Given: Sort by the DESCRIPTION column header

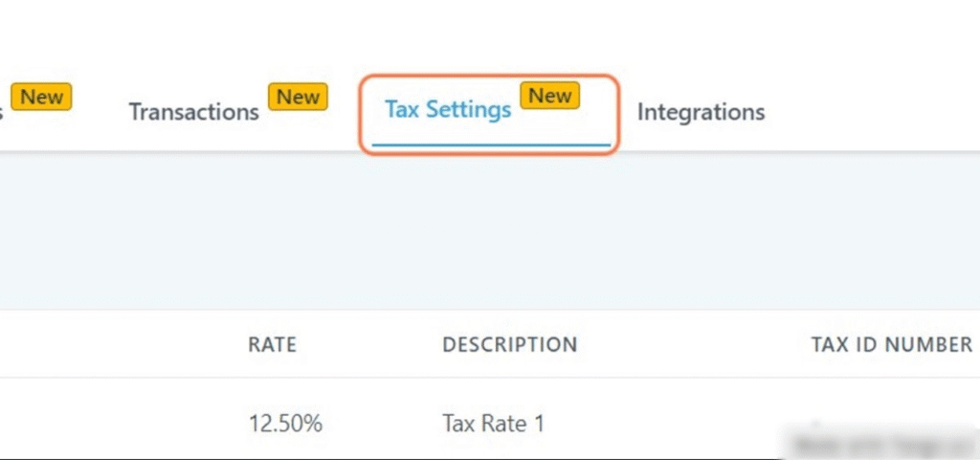Looking at the screenshot, I should click(x=509, y=344).
